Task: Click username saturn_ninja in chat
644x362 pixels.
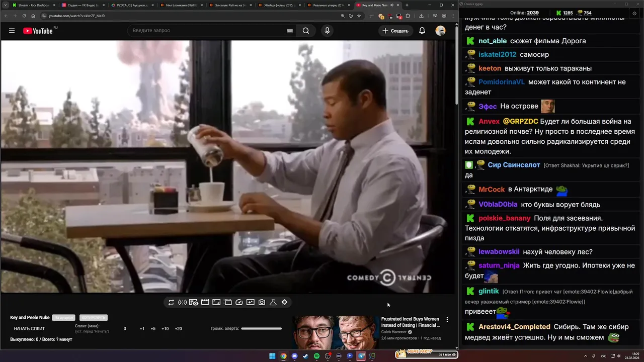Action: click(x=499, y=265)
